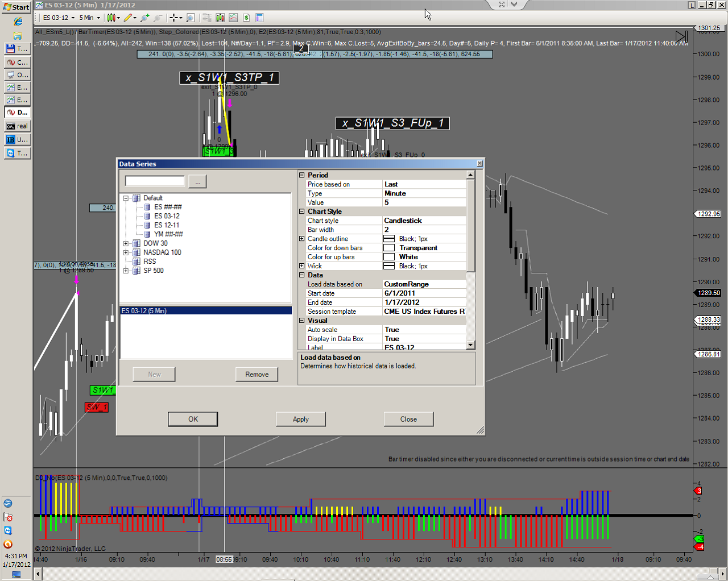Select the pencil drawing tools icon

coord(127,18)
